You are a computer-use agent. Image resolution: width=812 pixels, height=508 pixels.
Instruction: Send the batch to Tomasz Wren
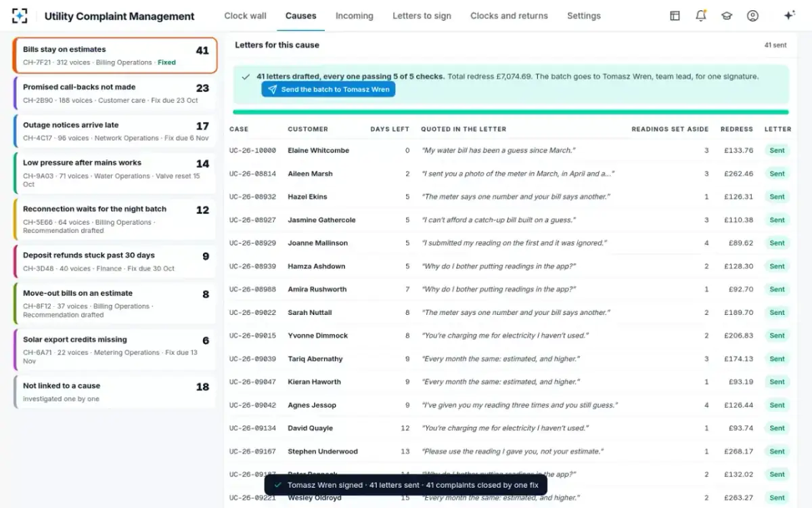[x=328, y=89]
